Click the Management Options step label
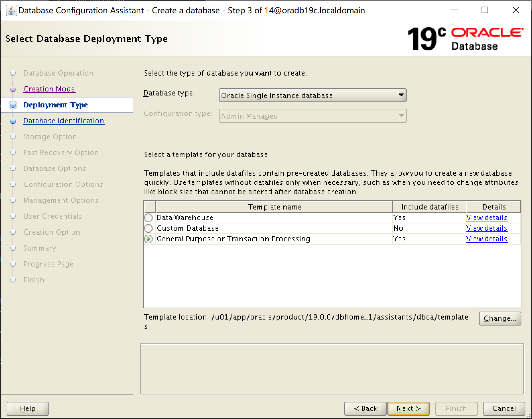532x419 pixels. [x=61, y=200]
